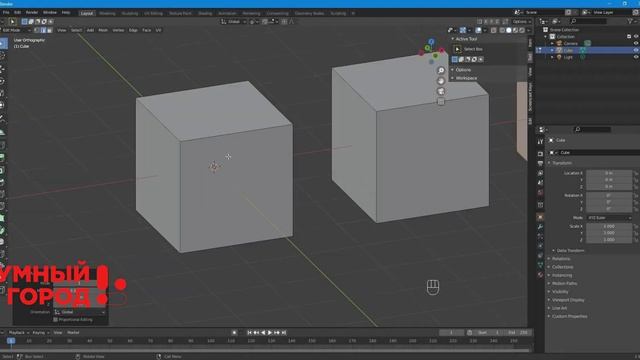
Task: Expand the Workspace panel in sidebar
Action: pos(465,78)
